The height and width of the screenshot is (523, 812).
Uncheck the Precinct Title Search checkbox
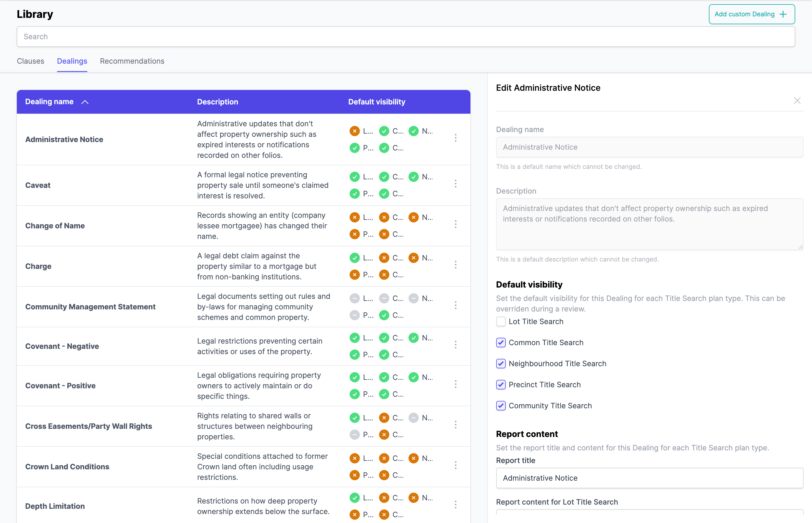501,385
